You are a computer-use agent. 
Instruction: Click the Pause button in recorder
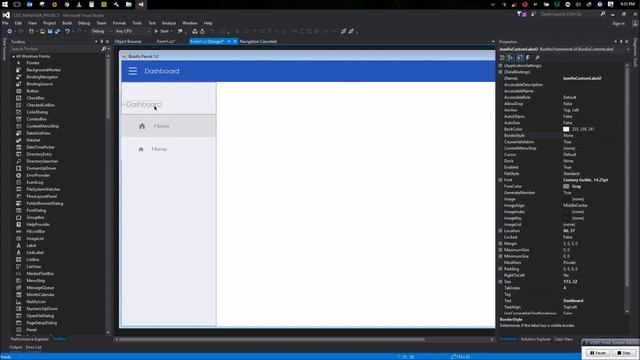(598, 353)
